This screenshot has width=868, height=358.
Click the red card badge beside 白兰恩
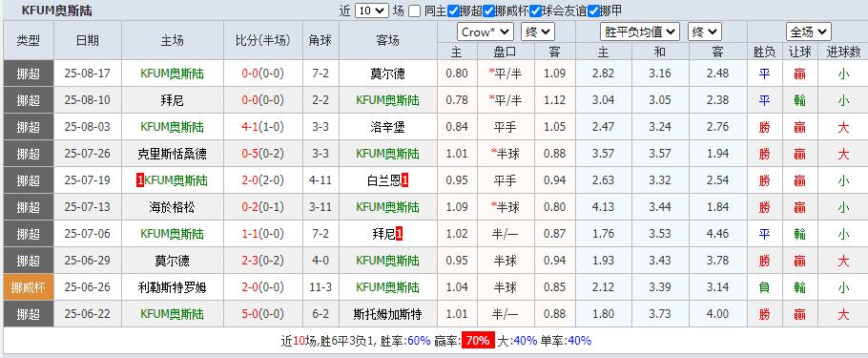405,180
